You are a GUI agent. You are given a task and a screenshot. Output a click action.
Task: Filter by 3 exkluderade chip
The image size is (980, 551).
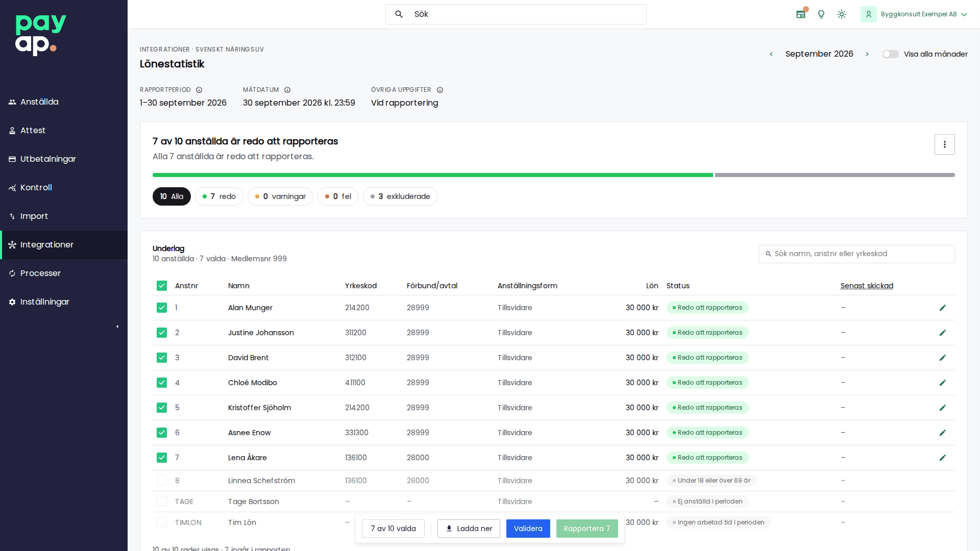pos(400,196)
